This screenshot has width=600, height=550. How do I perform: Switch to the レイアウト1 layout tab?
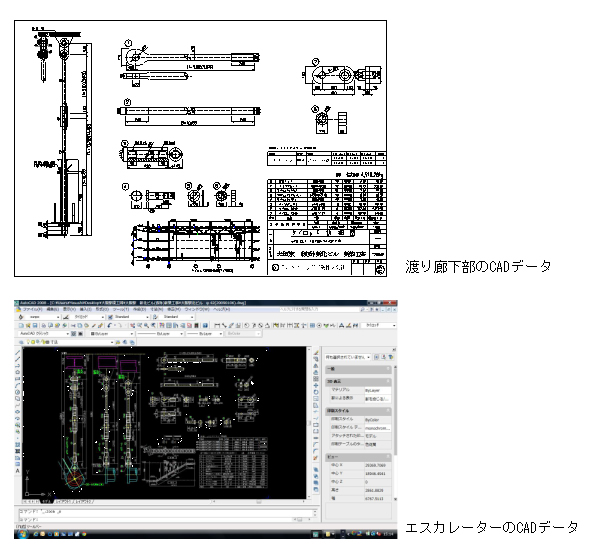tap(64, 501)
